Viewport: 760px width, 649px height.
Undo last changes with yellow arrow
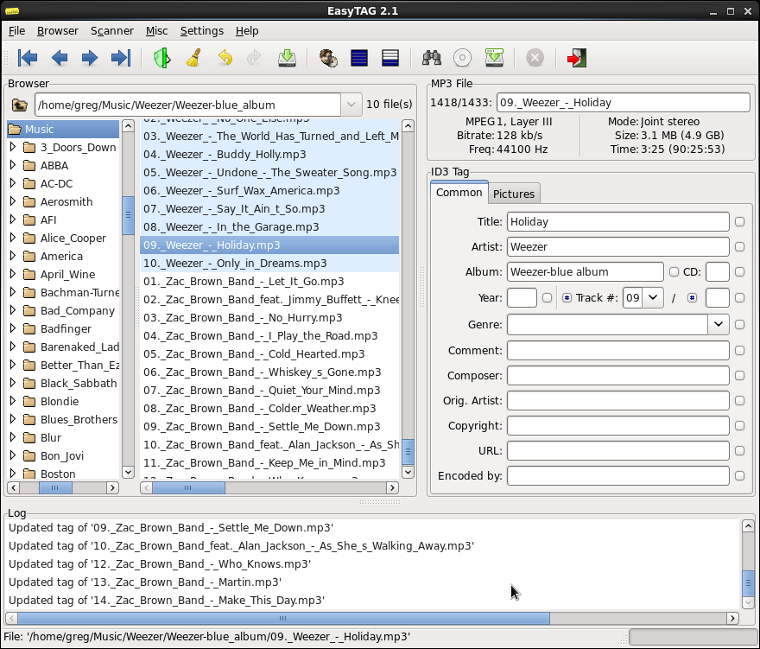point(225,58)
